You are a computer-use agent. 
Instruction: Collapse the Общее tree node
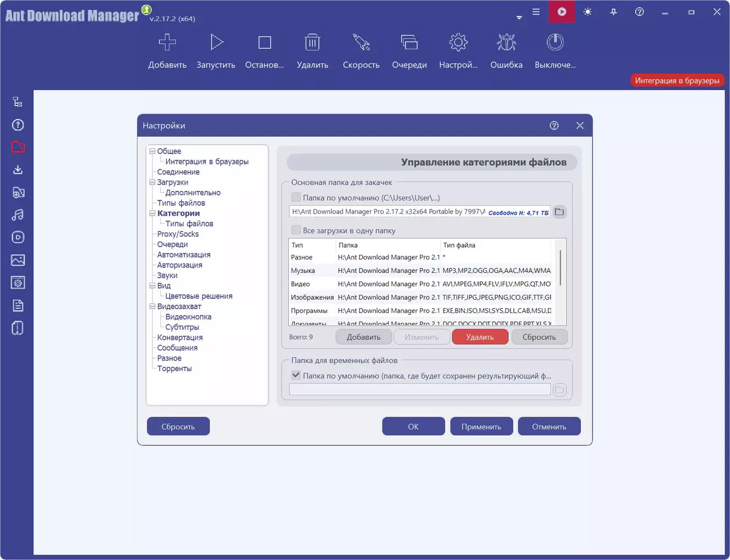point(153,151)
